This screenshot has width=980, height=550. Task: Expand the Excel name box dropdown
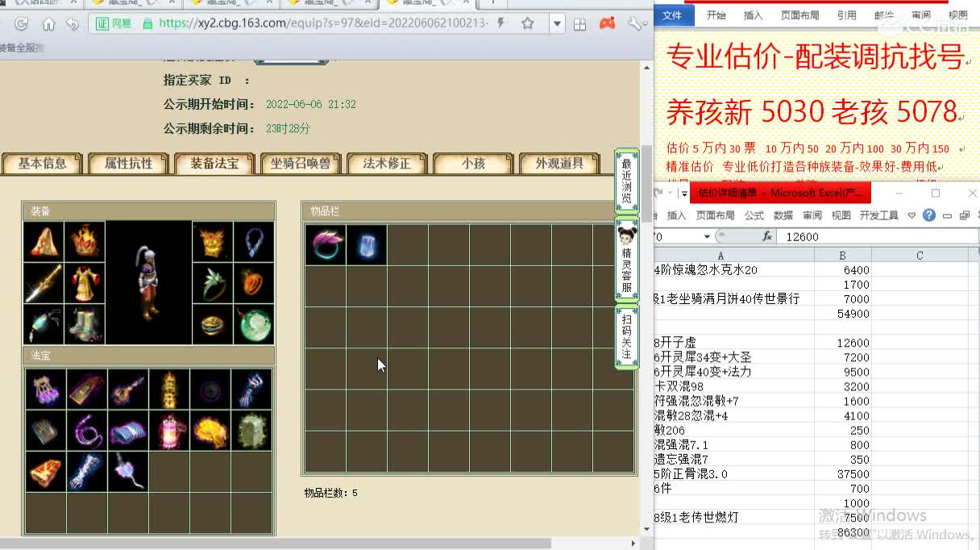click(707, 236)
